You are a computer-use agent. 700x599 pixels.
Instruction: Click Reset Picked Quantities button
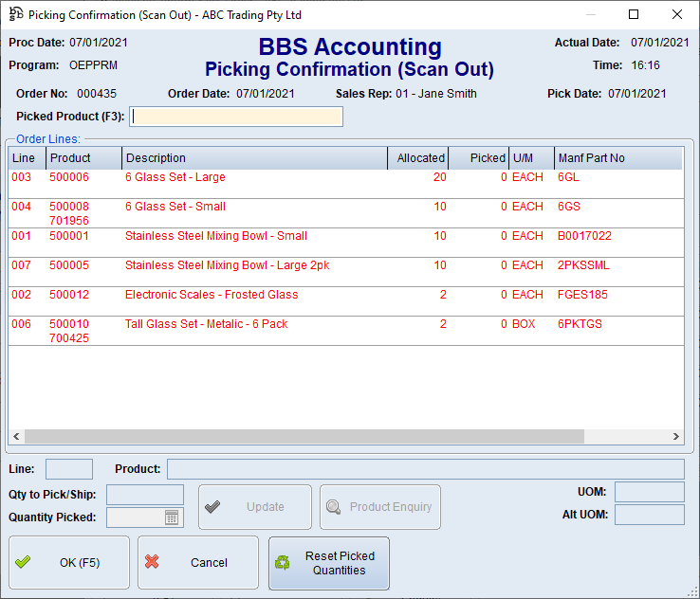(x=328, y=563)
